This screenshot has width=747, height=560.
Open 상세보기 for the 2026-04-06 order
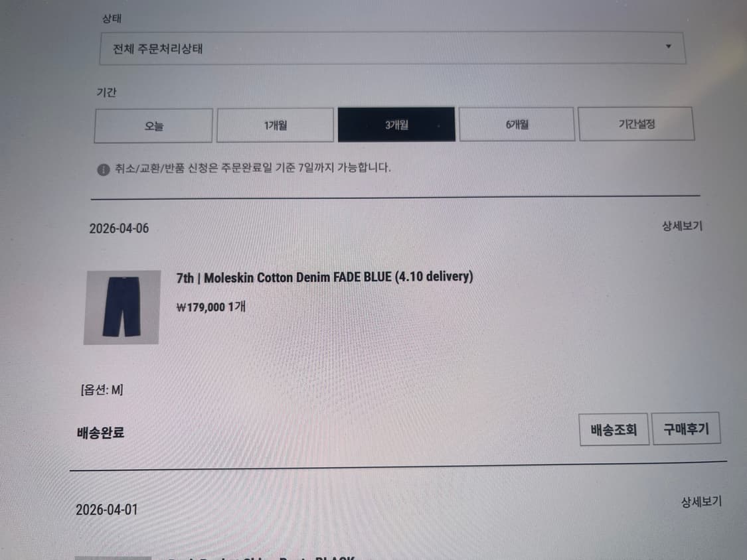pos(682,226)
